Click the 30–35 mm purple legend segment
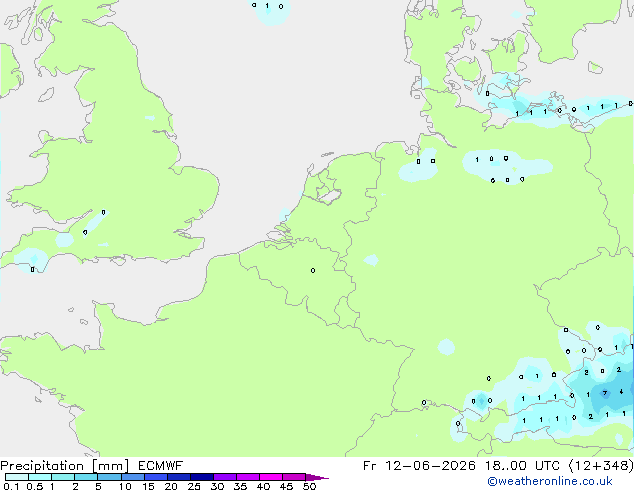The height and width of the screenshot is (490, 634). click(x=224, y=477)
